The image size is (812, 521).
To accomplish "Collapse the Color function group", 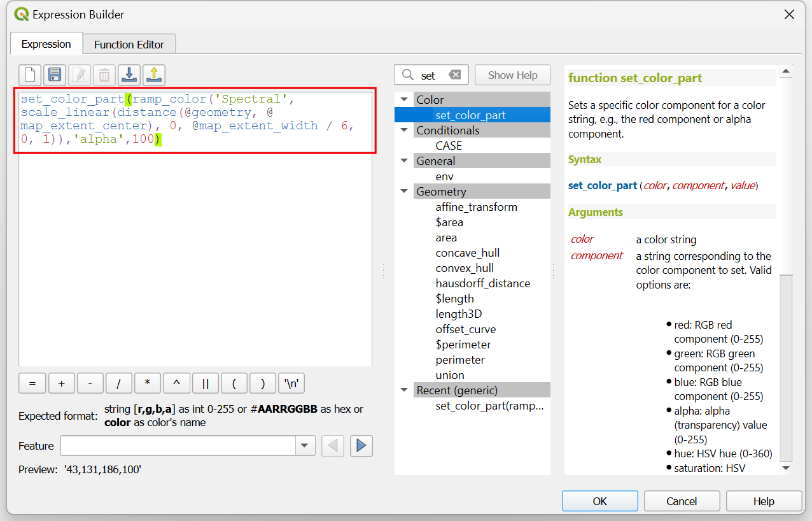I will tap(403, 100).
